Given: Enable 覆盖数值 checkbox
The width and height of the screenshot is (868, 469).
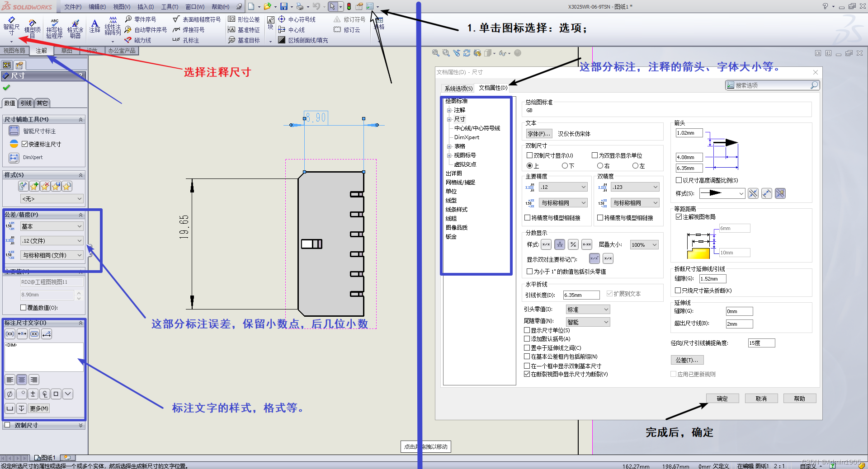Looking at the screenshot, I should pos(23,307).
